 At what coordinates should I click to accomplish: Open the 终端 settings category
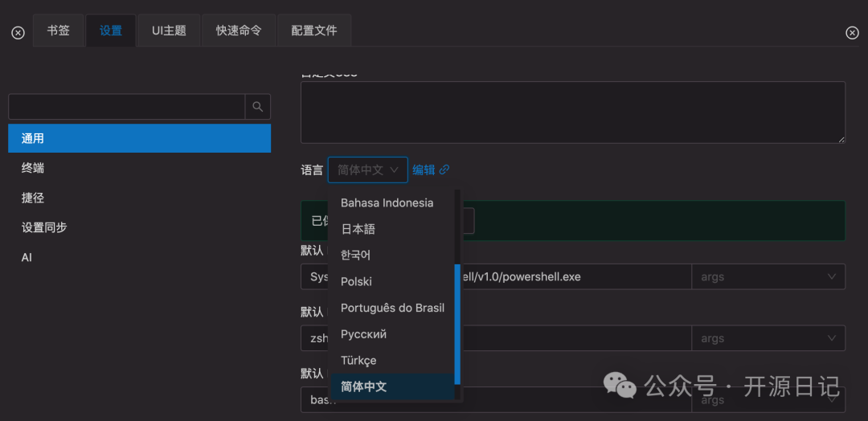pos(33,168)
